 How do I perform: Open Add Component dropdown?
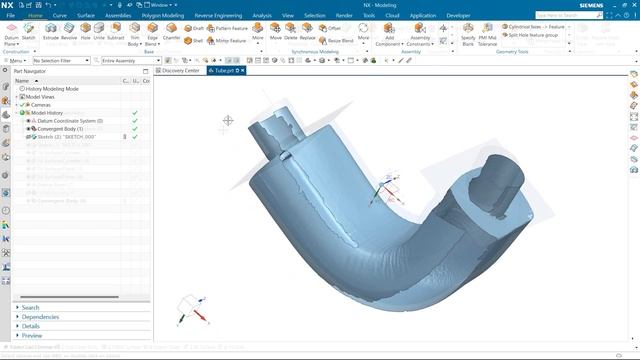(x=402, y=44)
